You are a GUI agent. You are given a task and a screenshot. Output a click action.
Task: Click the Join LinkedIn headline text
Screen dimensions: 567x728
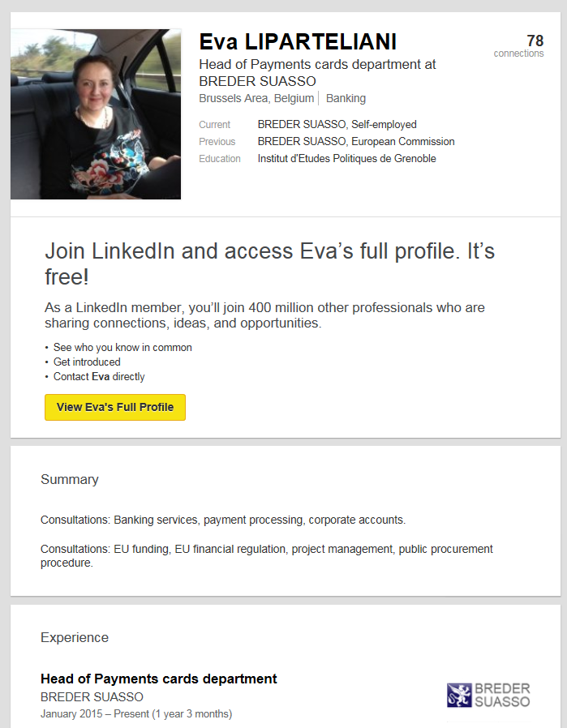pyautogui.click(x=270, y=263)
